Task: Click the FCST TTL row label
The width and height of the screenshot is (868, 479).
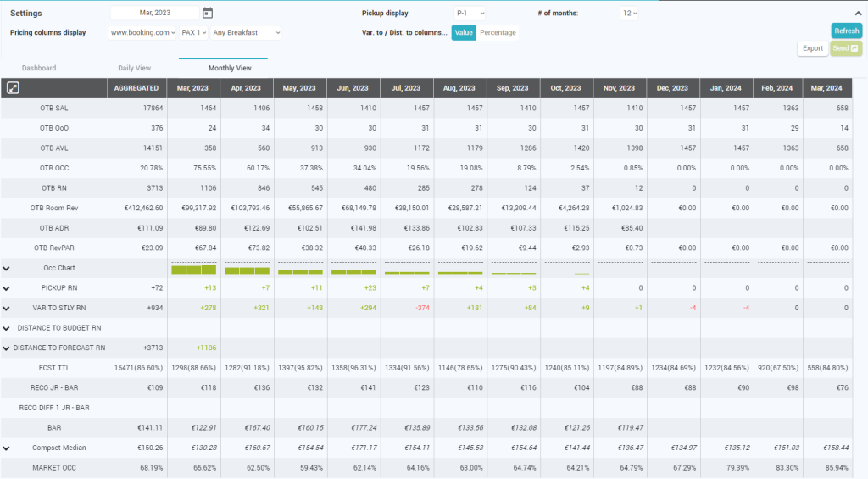Action: 54,368
